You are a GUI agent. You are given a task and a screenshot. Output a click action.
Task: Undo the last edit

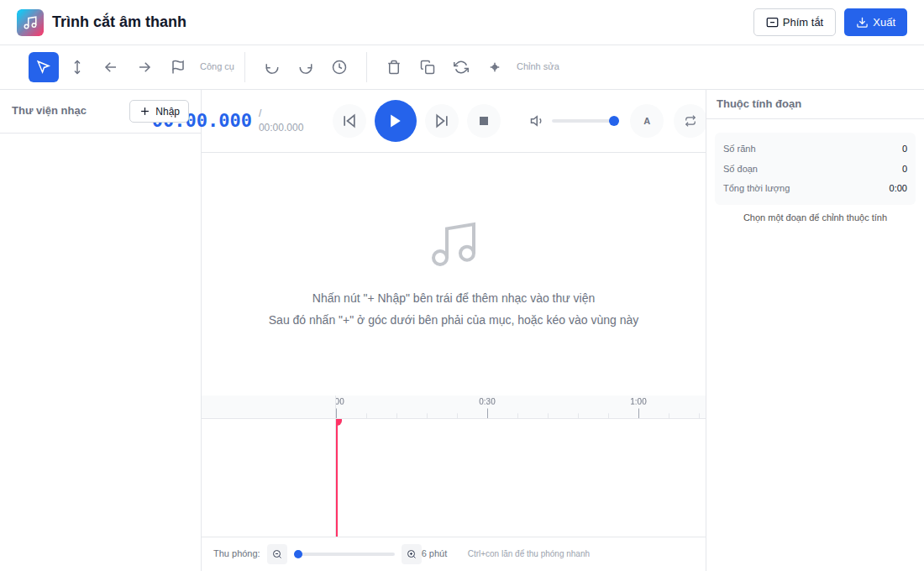coord(271,67)
